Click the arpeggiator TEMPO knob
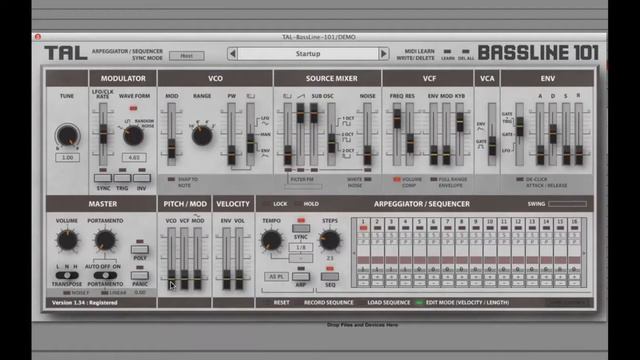 (x=271, y=240)
